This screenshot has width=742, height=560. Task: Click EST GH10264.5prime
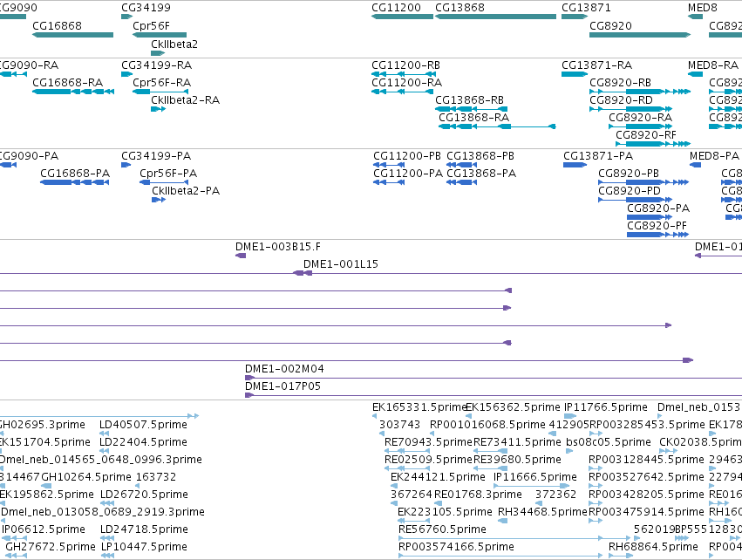click(86, 477)
